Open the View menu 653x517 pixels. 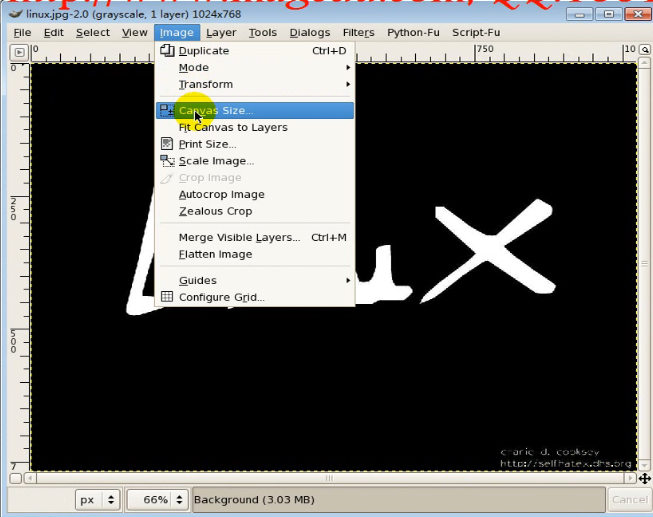(x=135, y=32)
